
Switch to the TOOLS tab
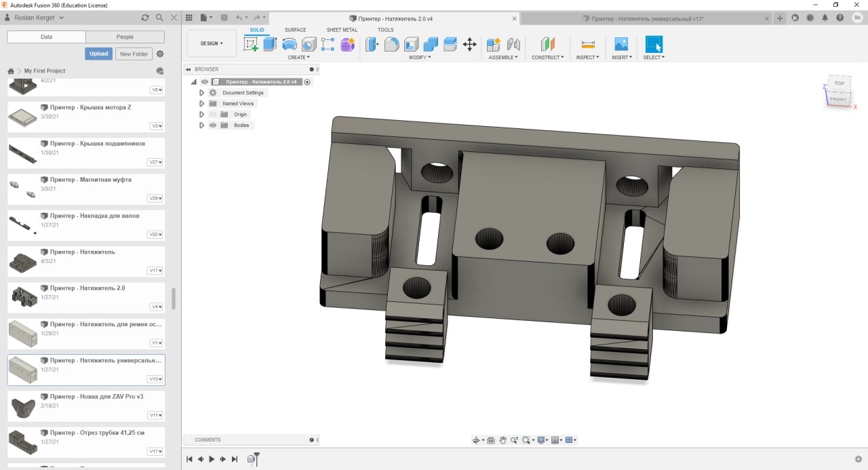click(385, 30)
